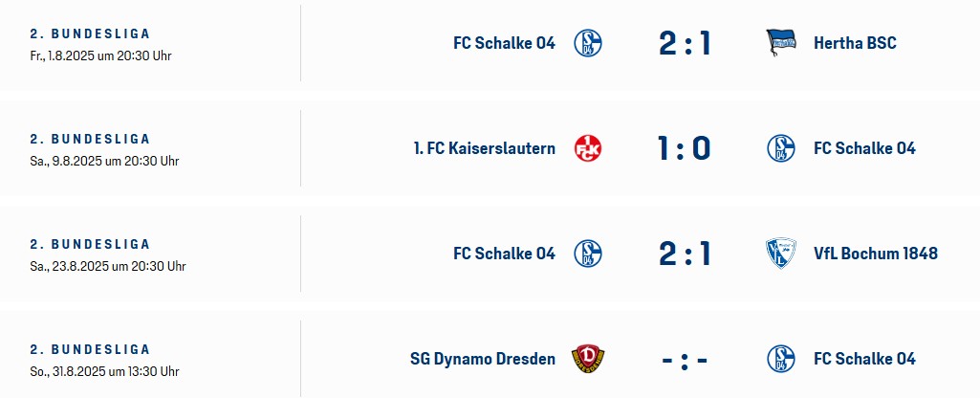
Task: Click the Schalke 04 crest in the Hertha match
Action: click(587, 43)
